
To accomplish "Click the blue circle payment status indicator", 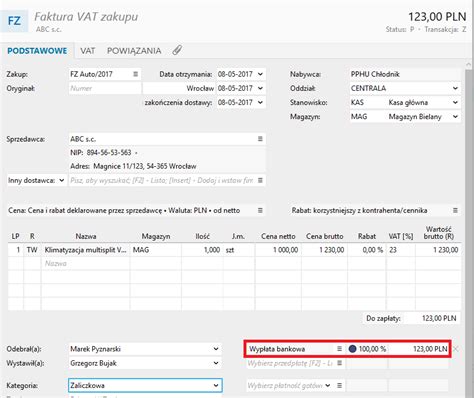I will 352,349.
